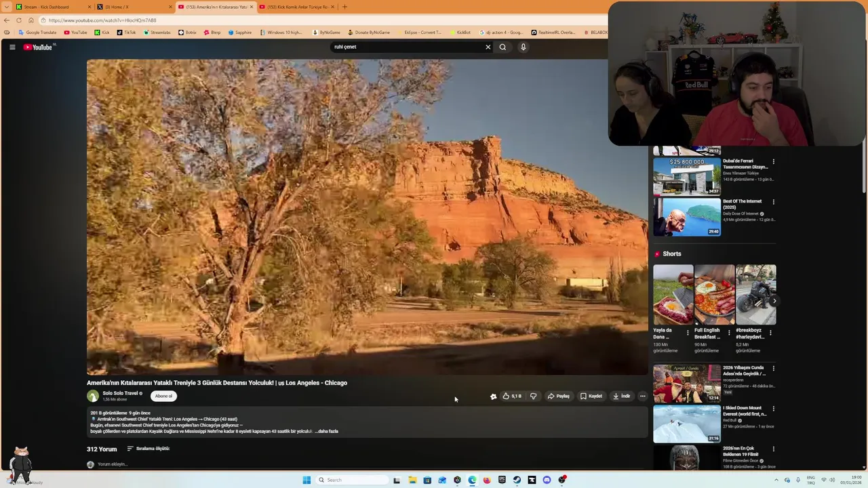Open the Donate ByNoGame bookmark
868x488 pixels.
coord(369,33)
